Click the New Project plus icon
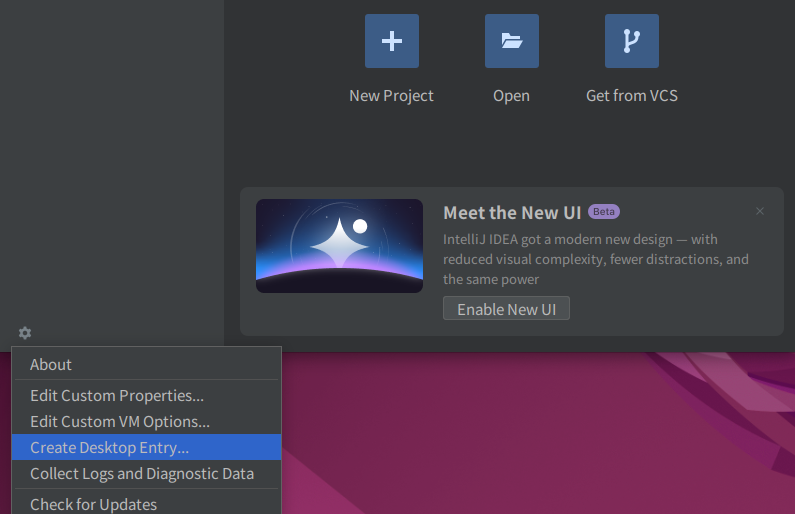 point(392,41)
